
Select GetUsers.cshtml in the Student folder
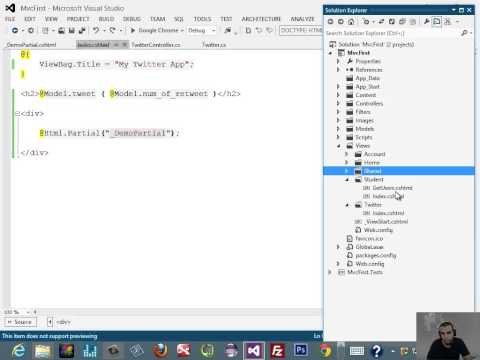pyautogui.click(x=392, y=188)
